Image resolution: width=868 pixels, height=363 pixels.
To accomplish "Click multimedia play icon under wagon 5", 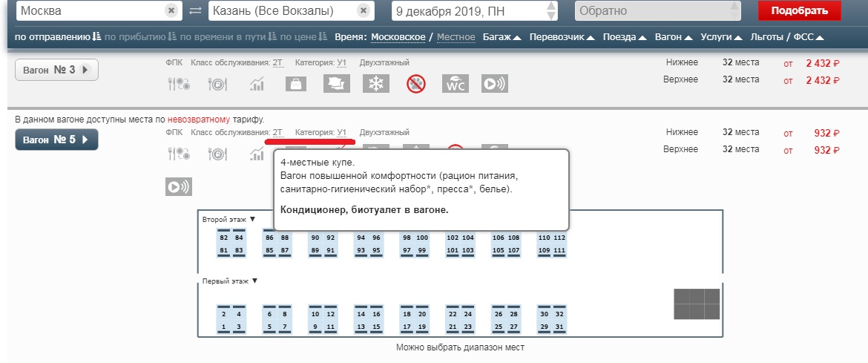I will (179, 186).
